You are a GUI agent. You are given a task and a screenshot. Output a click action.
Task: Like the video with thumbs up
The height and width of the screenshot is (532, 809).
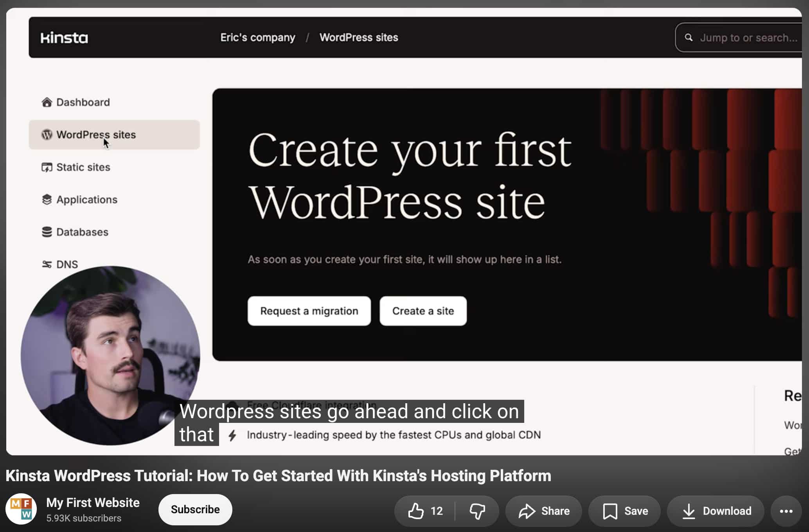coord(425,511)
